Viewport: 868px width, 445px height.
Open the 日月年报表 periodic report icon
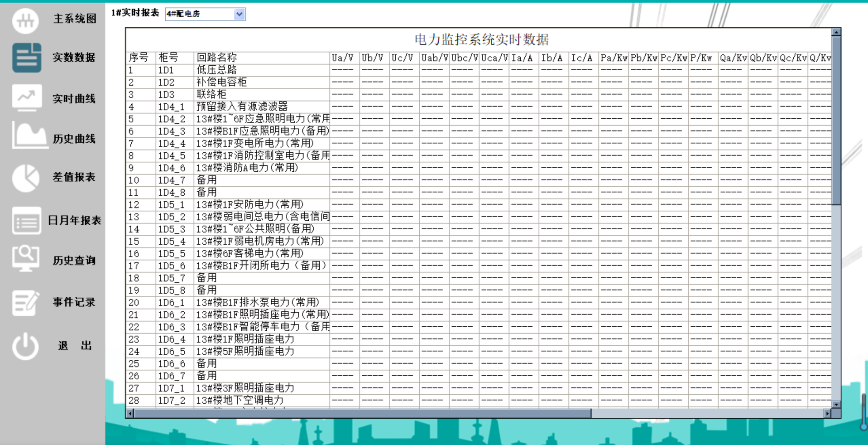pos(26,221)
